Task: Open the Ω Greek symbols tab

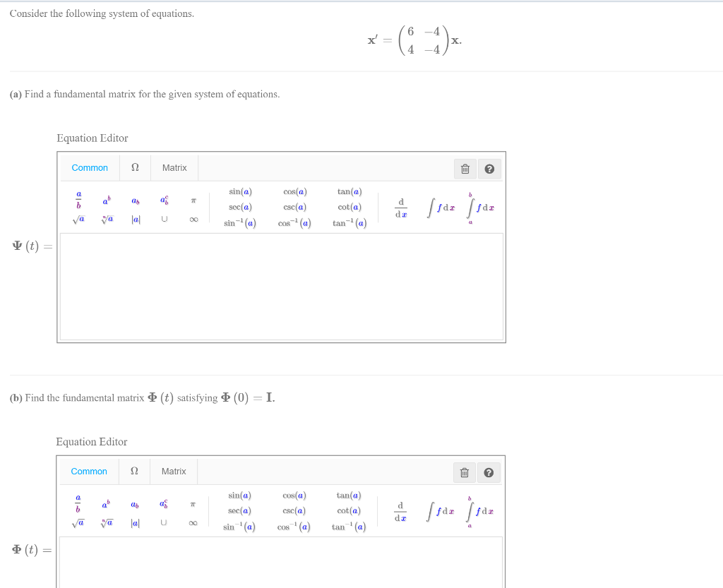Action: 134,167
